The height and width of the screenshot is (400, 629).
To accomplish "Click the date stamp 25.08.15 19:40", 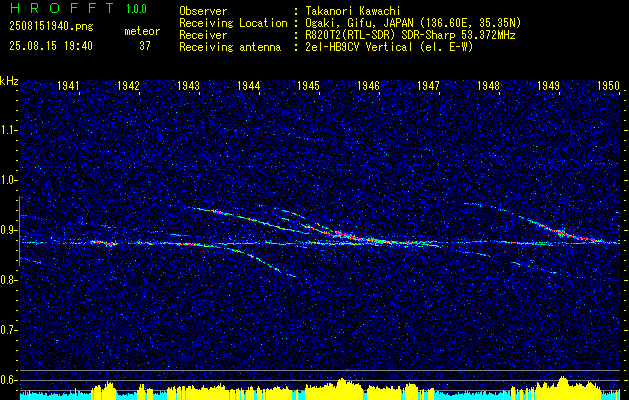I will point(51,46).
